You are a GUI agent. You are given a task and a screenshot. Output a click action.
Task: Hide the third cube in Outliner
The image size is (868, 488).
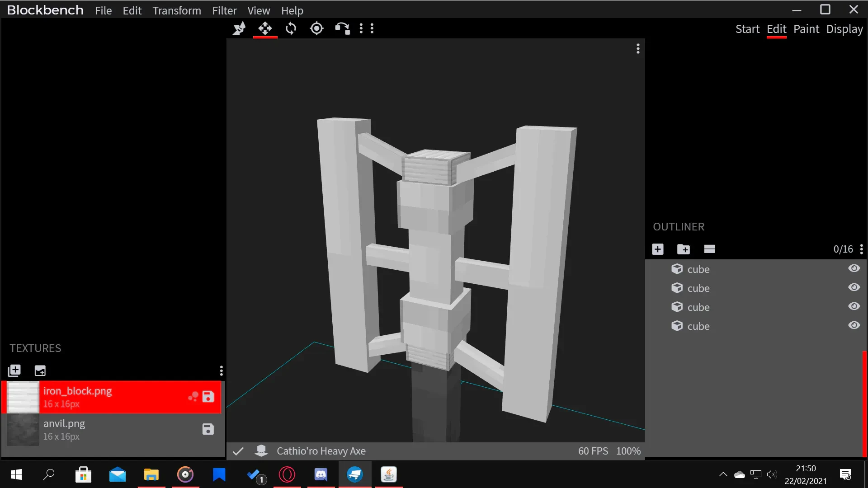pyautogui.click(x=854, y=306)
